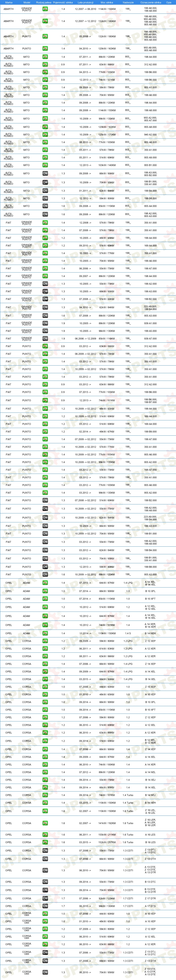Click diesel ON icon in Alfa Mito 198 A2.000 row
This screenshot has width=176, height=980.
45,215
